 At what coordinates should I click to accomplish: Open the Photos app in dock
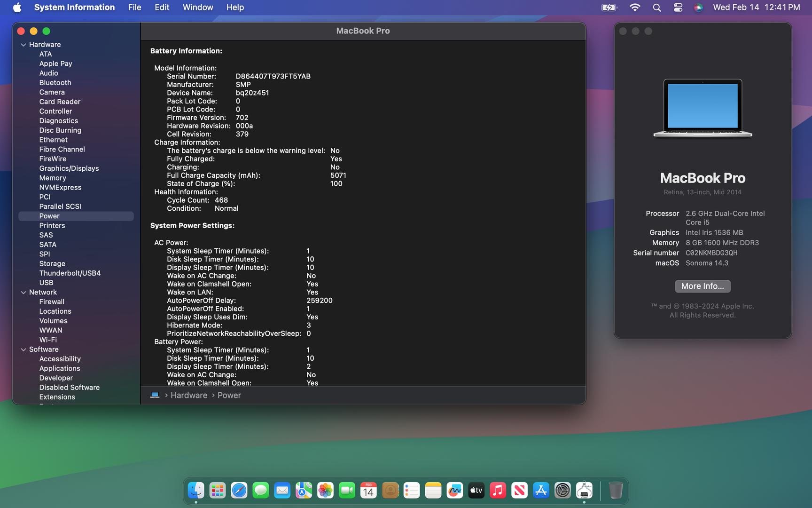coord(325,491)
